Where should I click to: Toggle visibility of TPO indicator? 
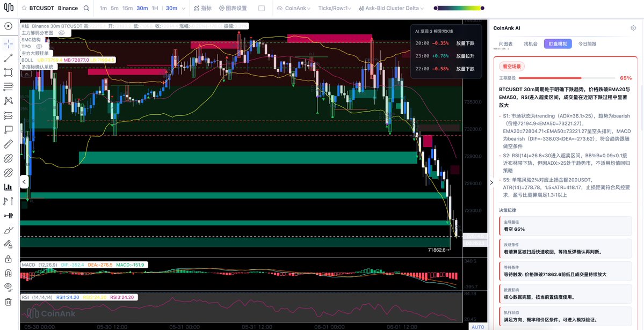coord(39,46)
